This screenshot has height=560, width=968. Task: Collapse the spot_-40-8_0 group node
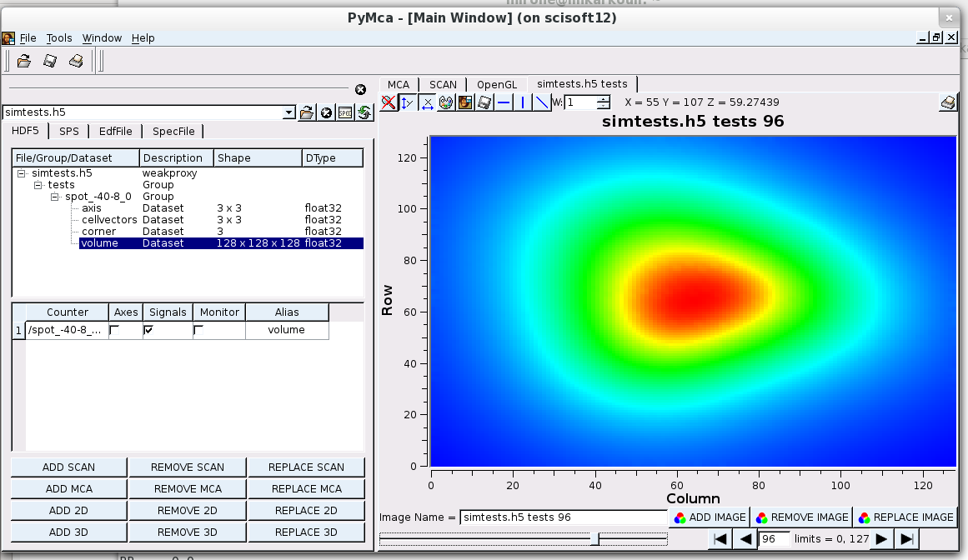[55, 197]
